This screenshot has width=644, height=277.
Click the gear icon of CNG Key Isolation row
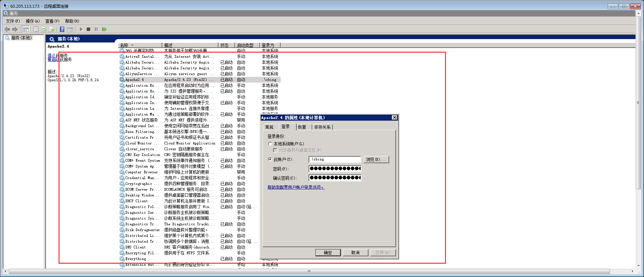(x=122, y=155)
